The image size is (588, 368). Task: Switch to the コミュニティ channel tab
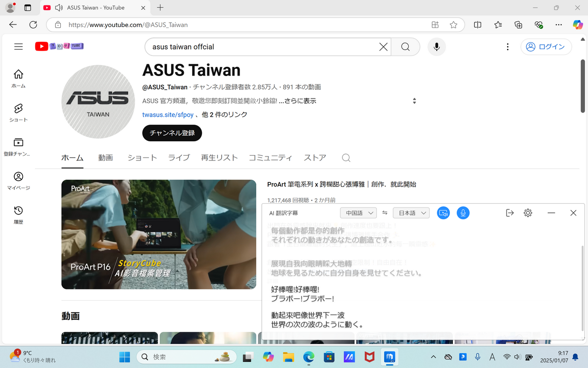(x=270, y=158)
